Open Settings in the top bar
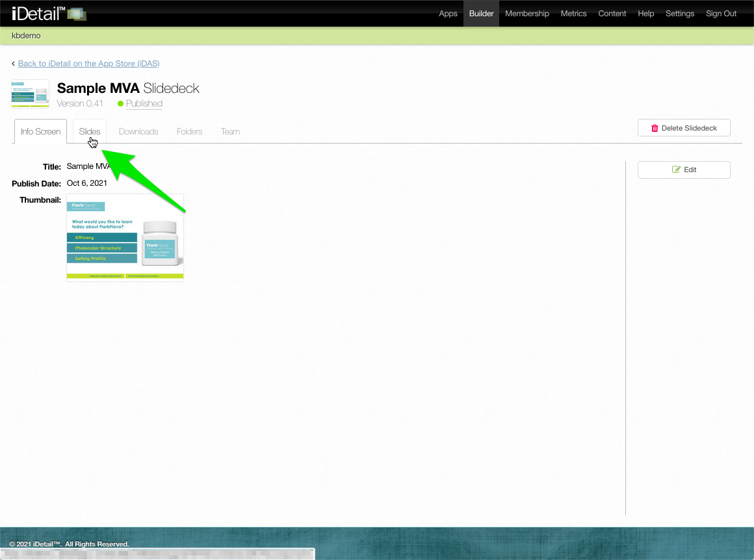This screenshot has height=560, width=754. coord(680,14)
